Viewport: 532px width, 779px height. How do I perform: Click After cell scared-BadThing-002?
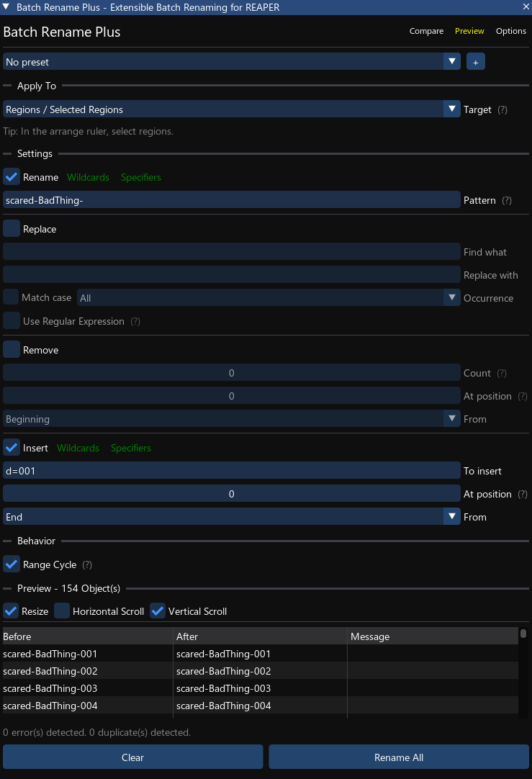pyautogui.click(x=224, y=672)
